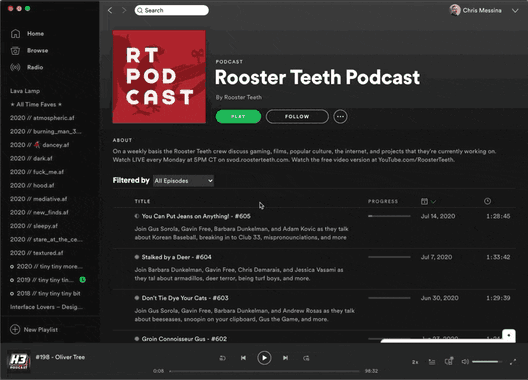Open the podcast more options ellipsis
Image resolution: width=528 pixels, height=380 pixels.
[340, 117]
